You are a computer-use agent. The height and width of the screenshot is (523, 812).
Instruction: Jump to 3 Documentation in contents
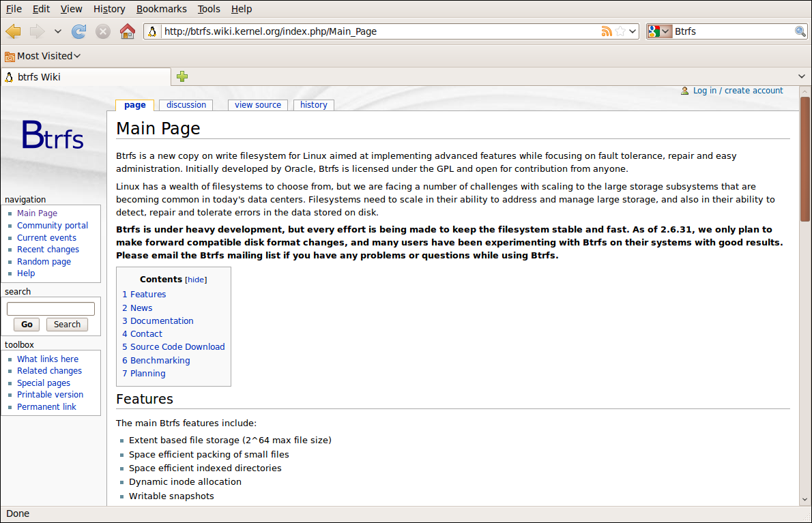pos(158,320)
